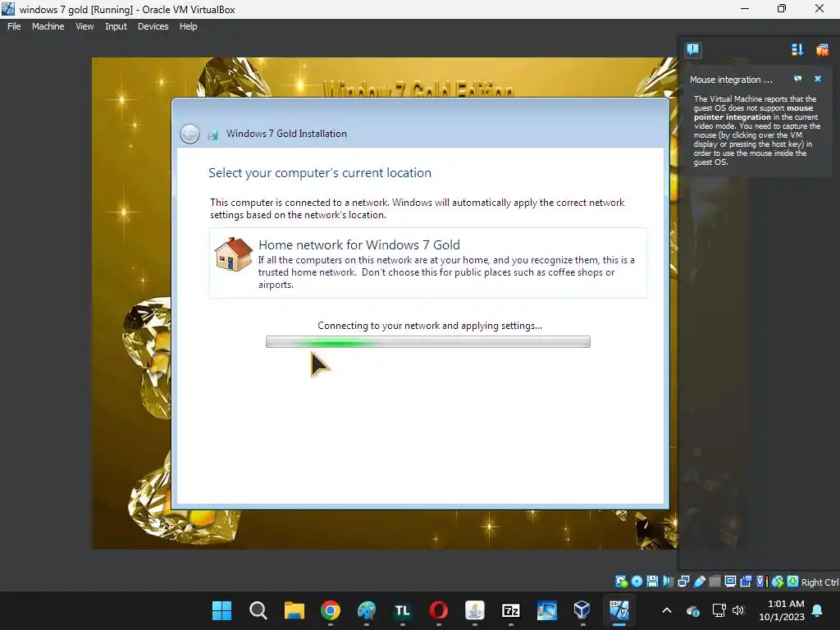Open File Explorer from taskbar
This screenshot has width=840, height=630.
294,610
